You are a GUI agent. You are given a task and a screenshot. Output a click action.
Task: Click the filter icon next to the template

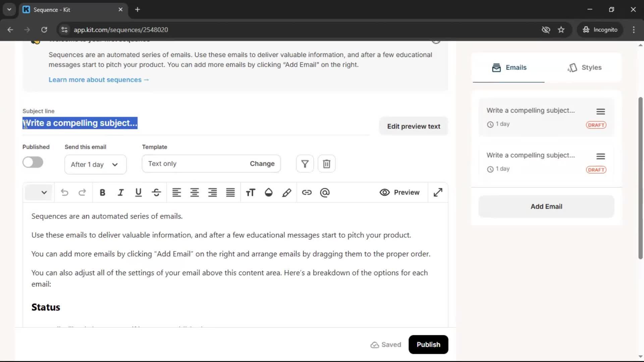[x=304, y=164]
